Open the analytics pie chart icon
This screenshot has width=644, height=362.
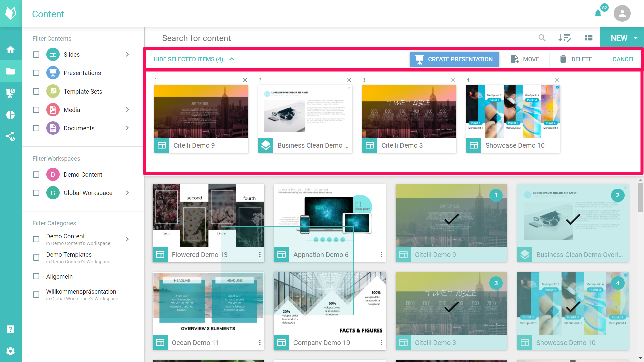tap(11, 115)
